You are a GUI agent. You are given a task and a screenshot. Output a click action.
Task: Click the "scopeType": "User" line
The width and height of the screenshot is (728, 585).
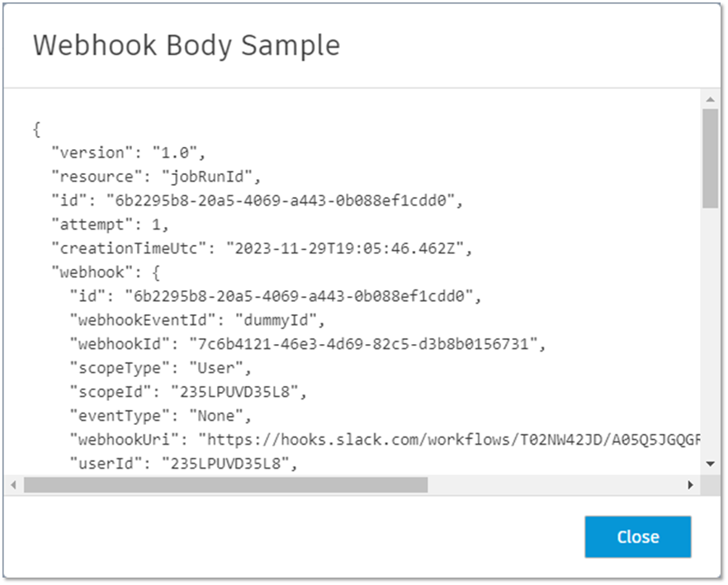(160, 366)
